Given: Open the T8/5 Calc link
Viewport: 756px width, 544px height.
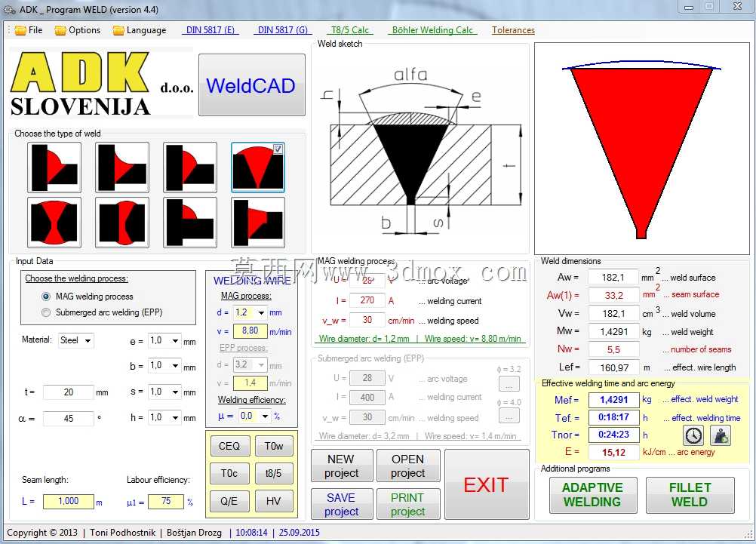Looking at the screenshot, I should click(x=350, y=30).
